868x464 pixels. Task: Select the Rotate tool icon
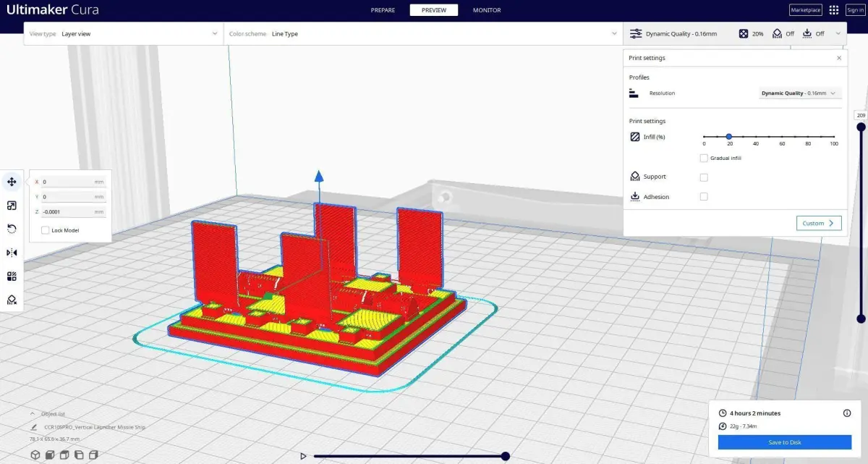pos(12,229)
